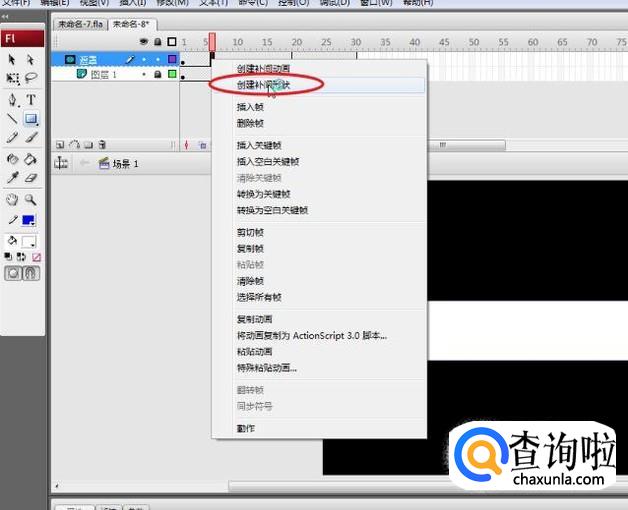Toggle visibility dot on 图层 1
The width and height of the screenshot is (628, 510).
click(x=144, y=75)
